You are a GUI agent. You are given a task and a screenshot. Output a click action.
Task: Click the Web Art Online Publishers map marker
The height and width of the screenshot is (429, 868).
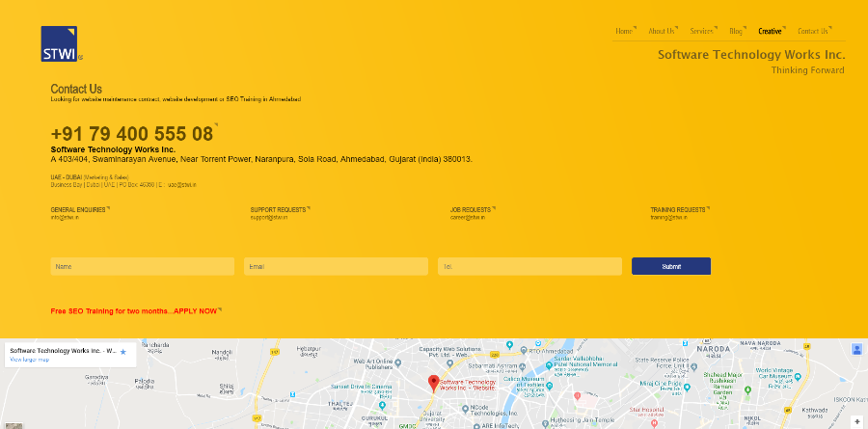[x=397, y=363]
